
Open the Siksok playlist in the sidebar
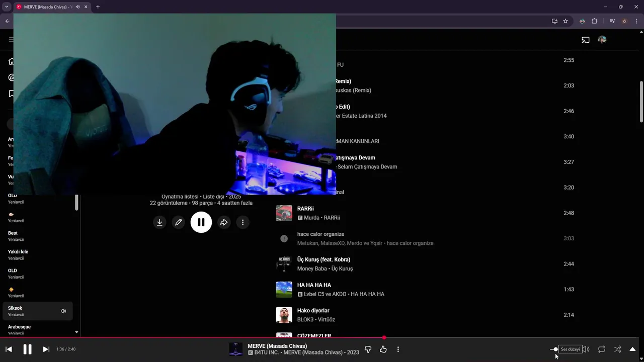(38, 311)
